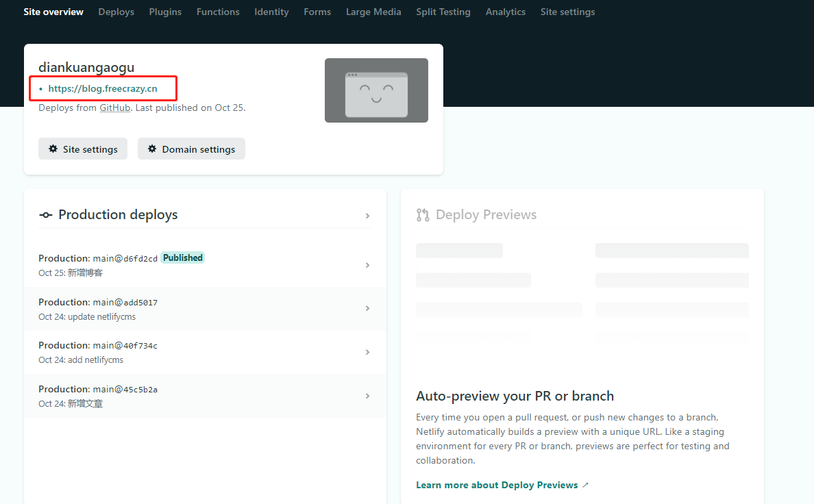The height and width of the screenshot is (504, 814).
Task: Click the Deploy Previews pull request icon
Action: tap(423, 215)
